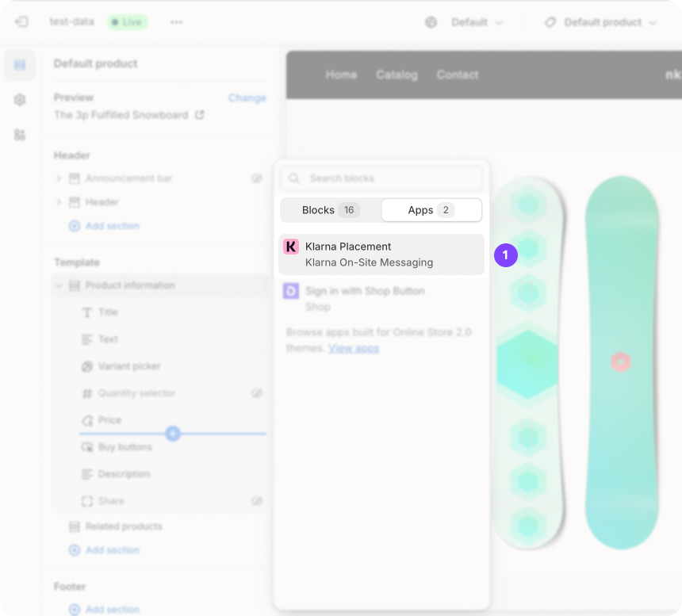Expand the Header section chevron
The image size is (682, 616).
59,202
